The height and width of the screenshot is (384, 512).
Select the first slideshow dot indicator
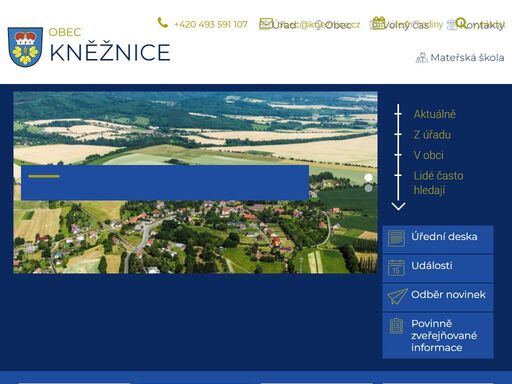pyautogui.click(x=368, y=178)
